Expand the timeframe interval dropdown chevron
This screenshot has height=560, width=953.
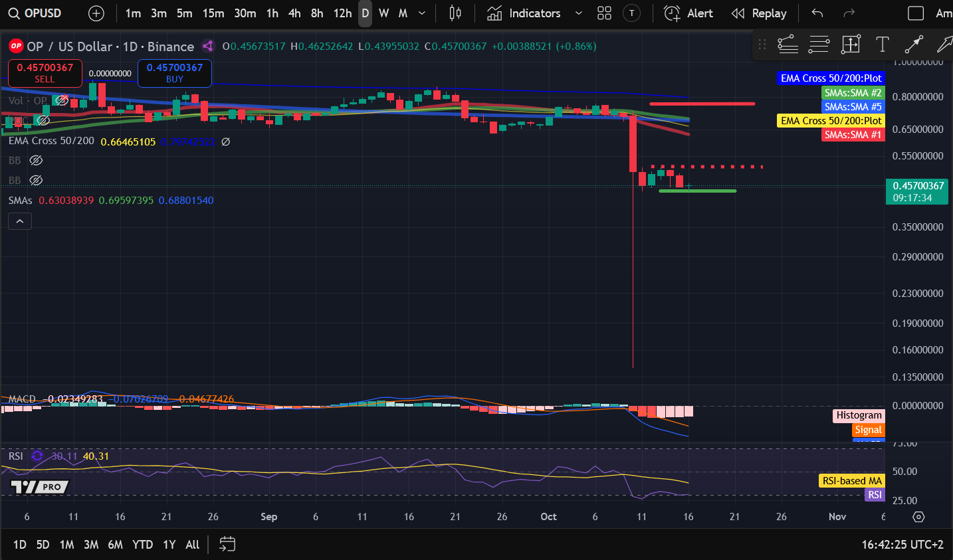click(422, 13)
